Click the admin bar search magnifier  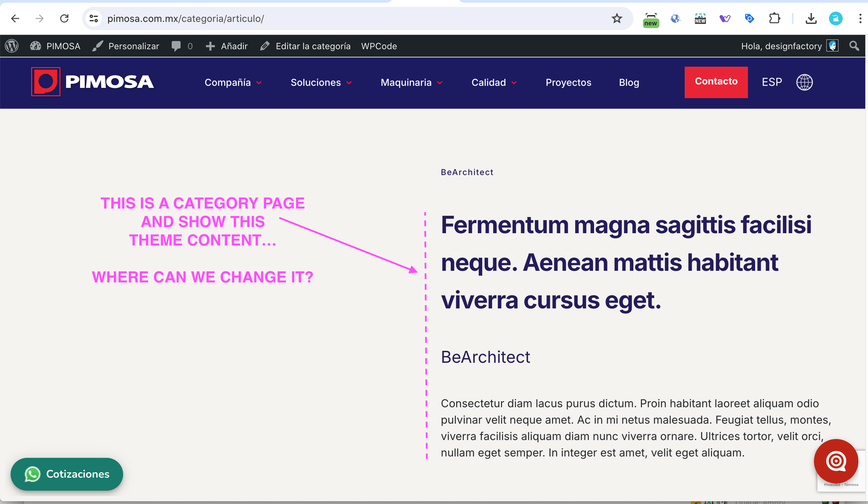[x=854, y=46]
